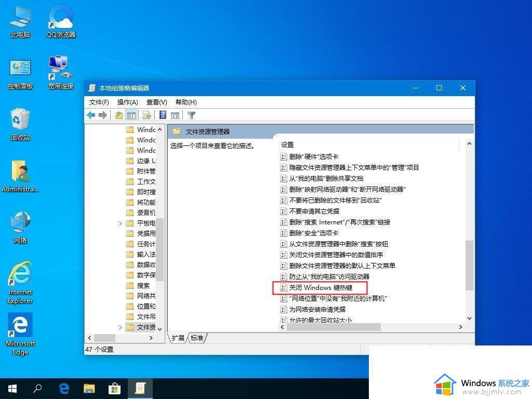Switch to the 标准 tab
Screen dimensions: 532x399
(197, 338)
